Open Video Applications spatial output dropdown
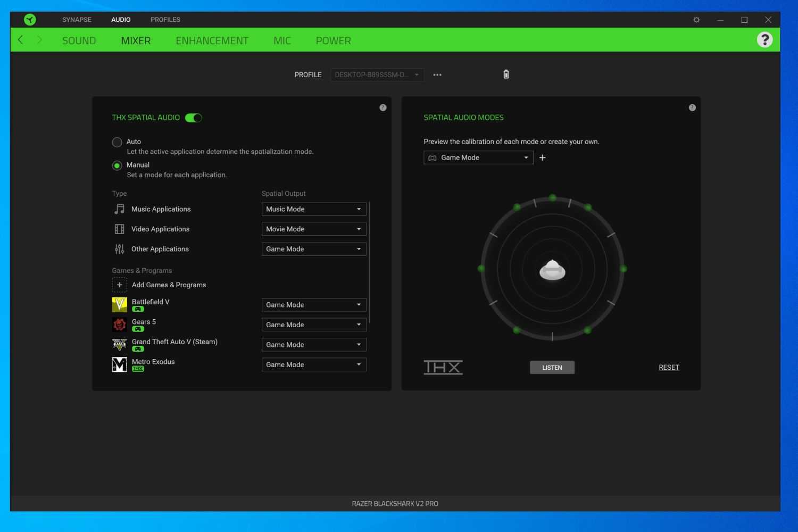The image size is (798, 532). (314, 229)
